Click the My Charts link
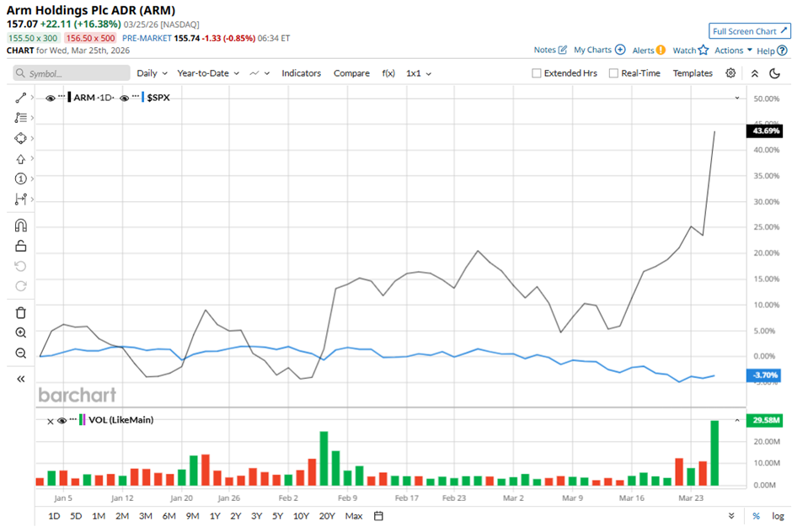The width and height of the screenshot is (792, 532). pos(592,50)
